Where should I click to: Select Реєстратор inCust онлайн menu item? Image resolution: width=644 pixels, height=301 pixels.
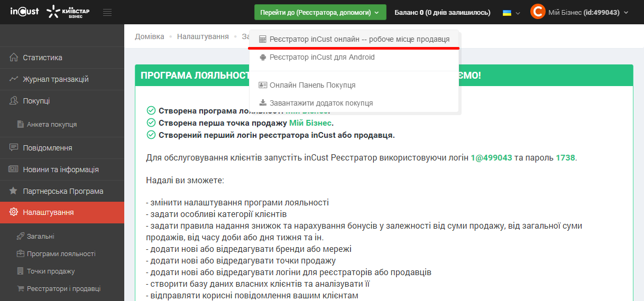tap(359, 39)
